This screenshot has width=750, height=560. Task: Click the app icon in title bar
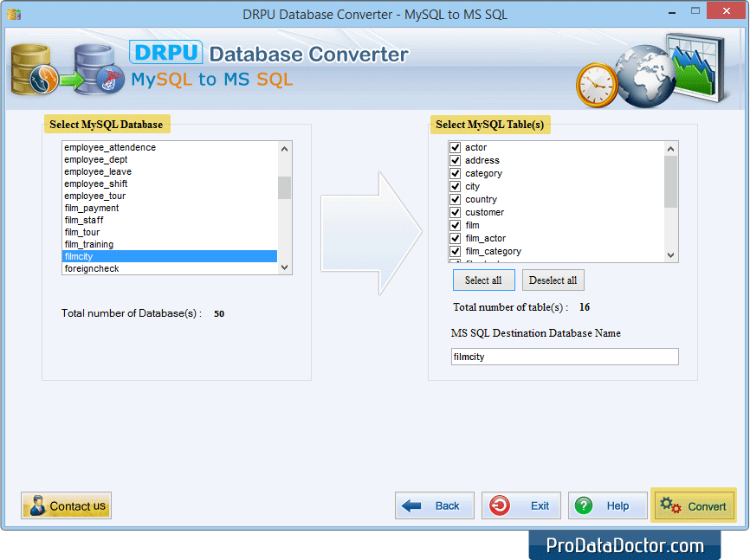(x=14, y=14)
